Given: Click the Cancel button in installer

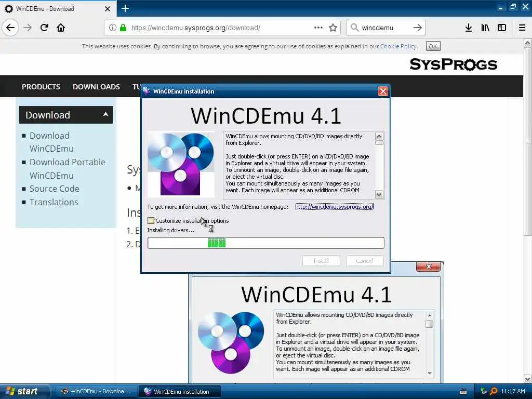Looking at the screenshot, I should [365, 261].
